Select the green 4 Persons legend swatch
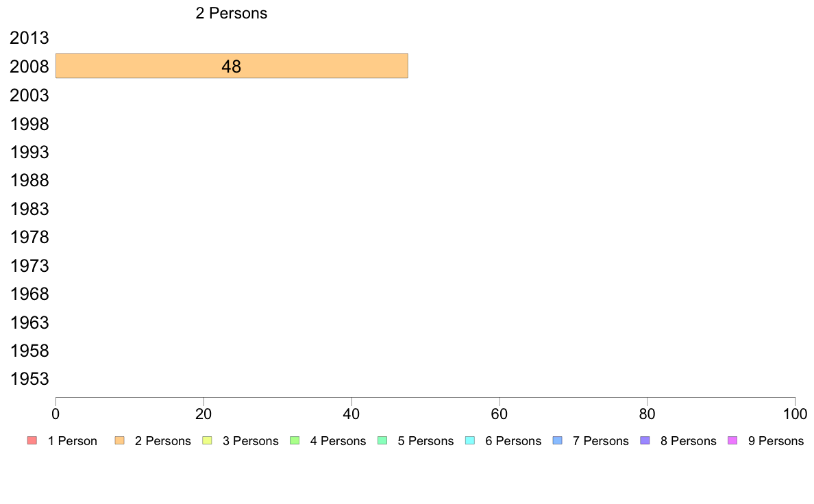 [294, 440]
